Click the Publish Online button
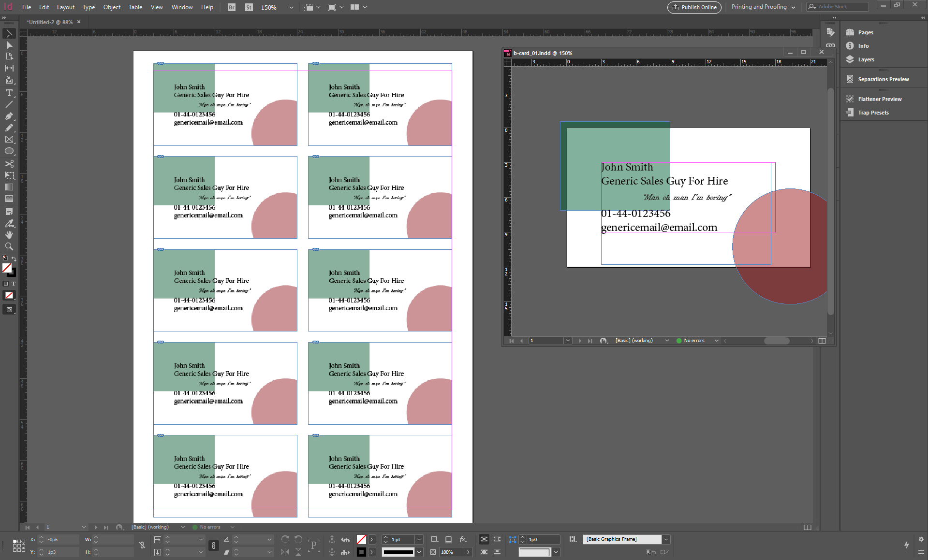This screenshot has width=928, height=560. (x=694, y=7)
